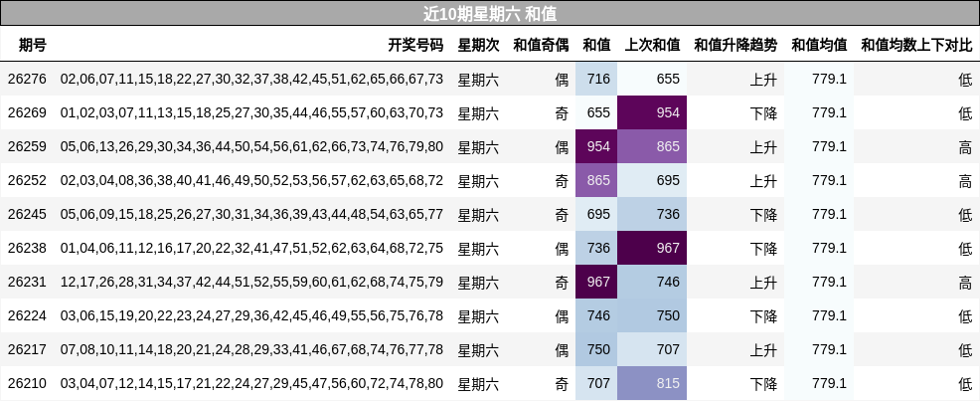
Task: Click the winning numbers starting 12,17,26,28
Action: (251, 283)
